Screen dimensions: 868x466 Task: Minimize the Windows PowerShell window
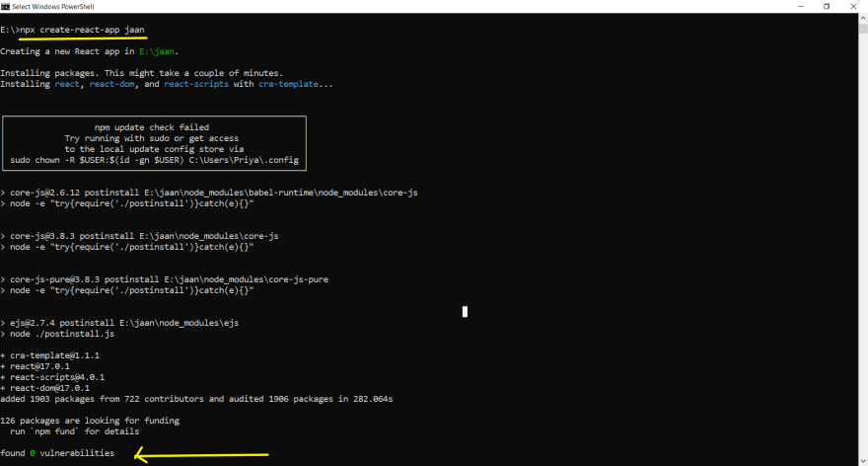[x=801, y=7]
